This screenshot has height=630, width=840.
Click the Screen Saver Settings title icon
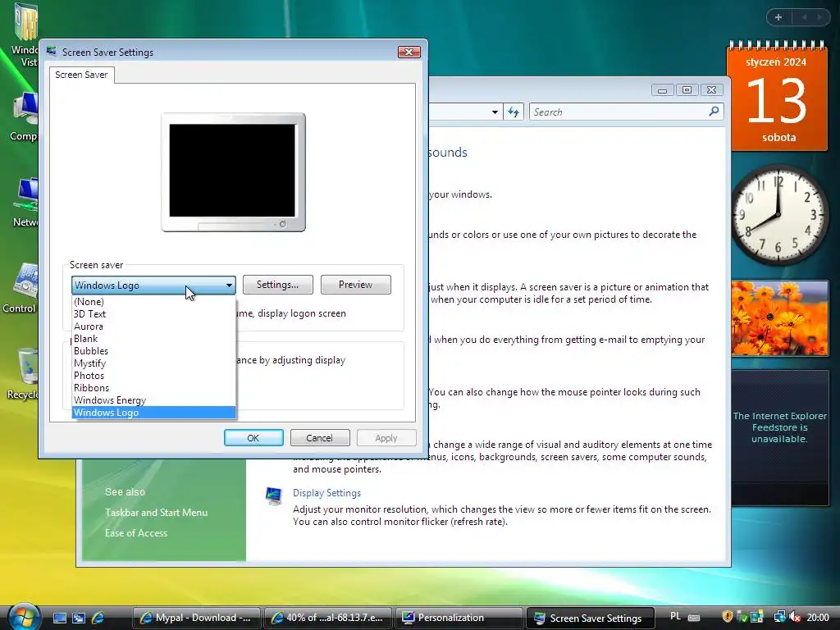[x=52, y=52]
